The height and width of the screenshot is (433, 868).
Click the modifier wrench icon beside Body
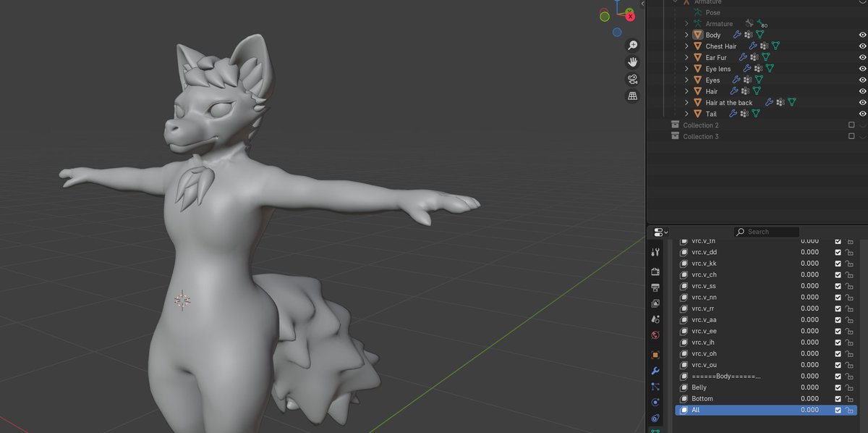pos(737,35)
